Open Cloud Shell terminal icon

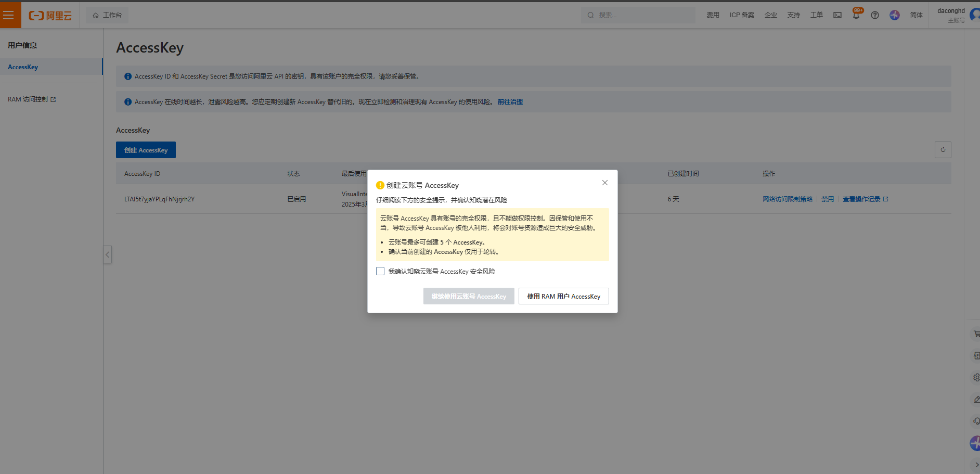(837, 15)
